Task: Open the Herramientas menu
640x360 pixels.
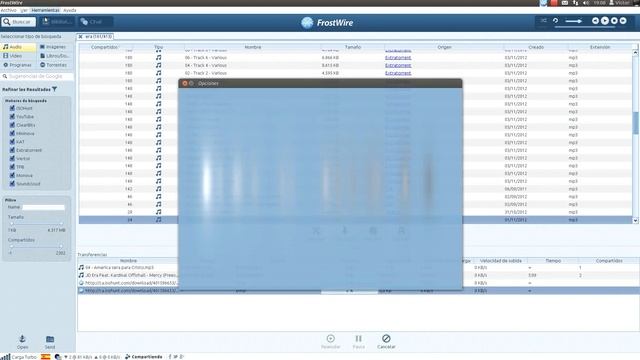Action: (46, 10)
